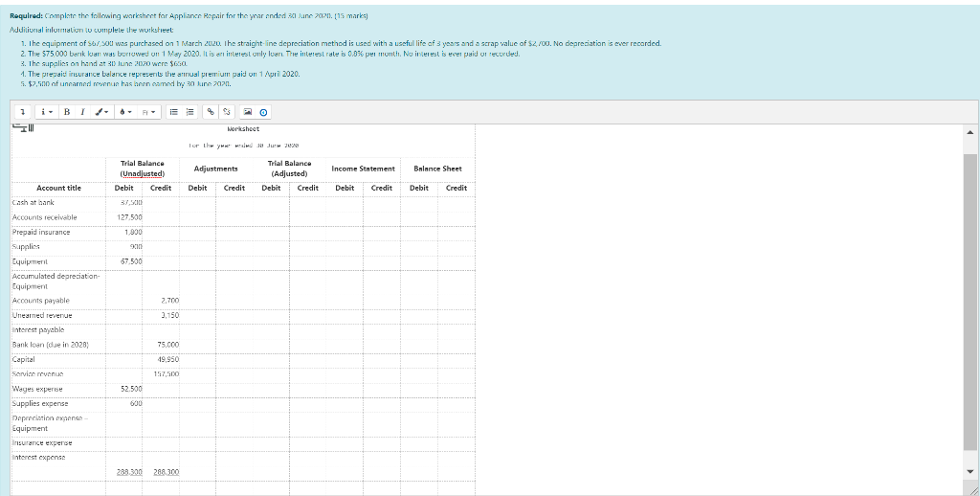Click the editor scrollbar up arrow
Screen dimensions: 980x496
970,132
